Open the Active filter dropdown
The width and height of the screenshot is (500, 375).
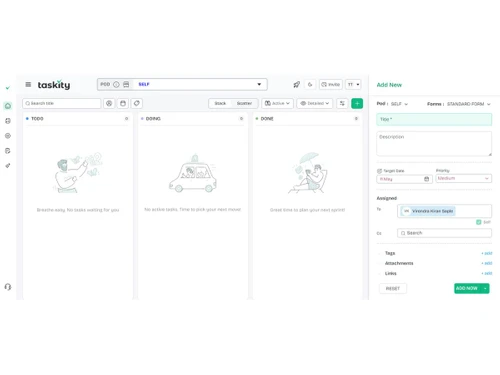click(277, 103)
